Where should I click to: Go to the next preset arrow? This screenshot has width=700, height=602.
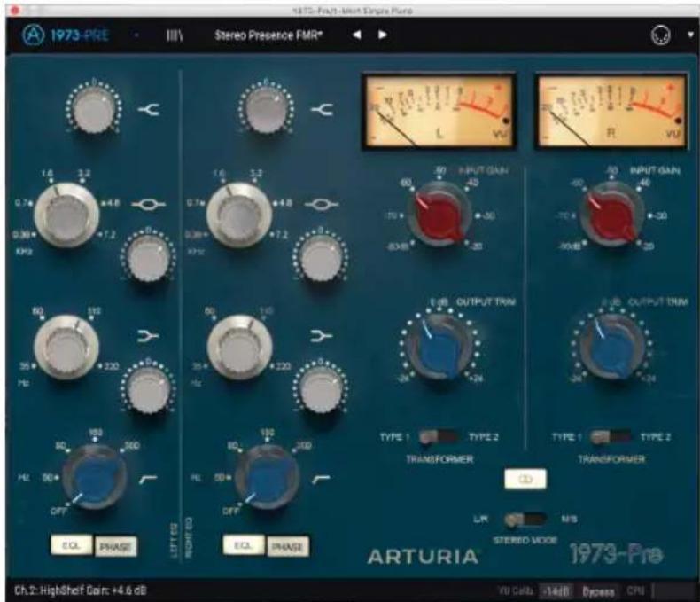click(x=383, y=35)
